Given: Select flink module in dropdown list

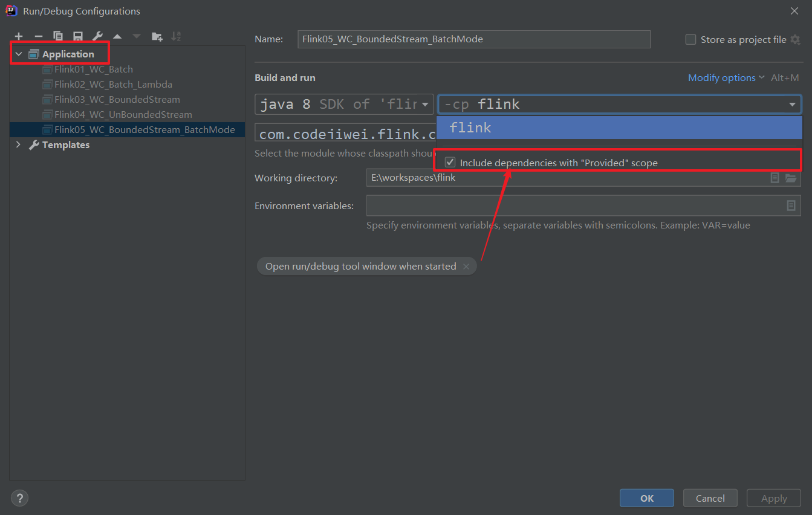Looking at the screenshot, I should click(x=619, y=128).
